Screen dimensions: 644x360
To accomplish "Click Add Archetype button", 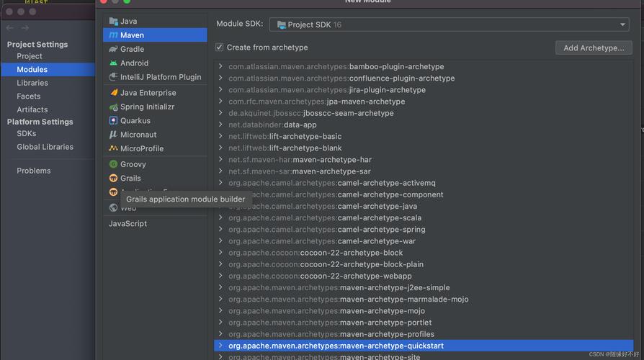I will [594, 48].
